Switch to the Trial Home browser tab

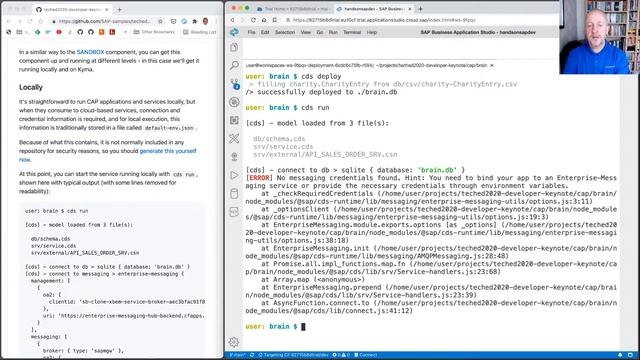[x=293, y=9]
